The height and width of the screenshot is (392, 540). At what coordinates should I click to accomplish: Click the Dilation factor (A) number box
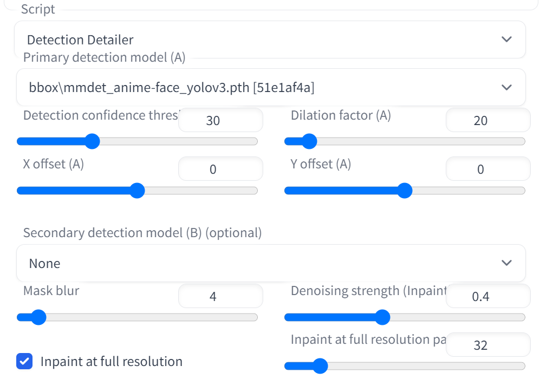488,120
